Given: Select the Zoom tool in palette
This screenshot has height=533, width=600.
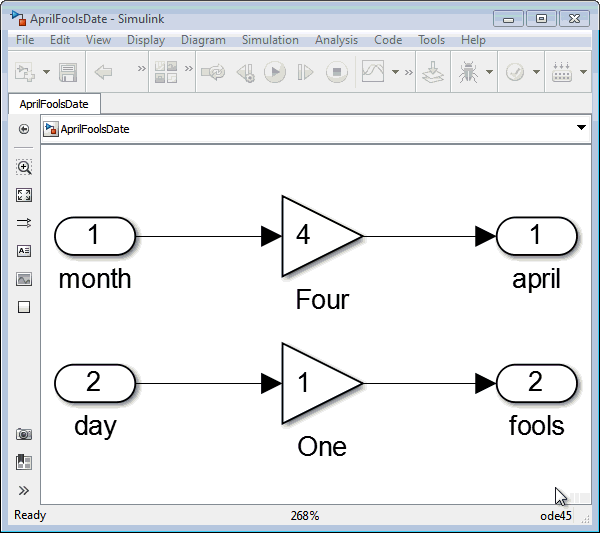Looking at the screenshot, I should click(24, 167).
